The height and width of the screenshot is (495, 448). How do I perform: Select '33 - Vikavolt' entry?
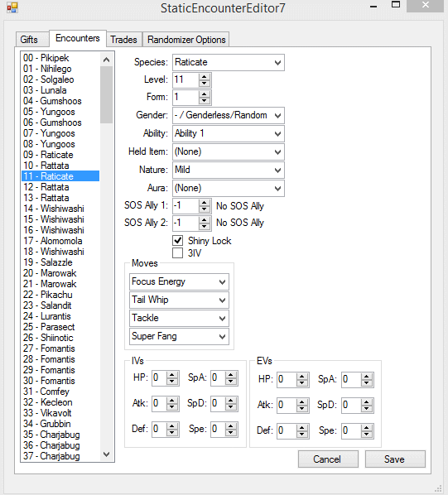(60, 413)
